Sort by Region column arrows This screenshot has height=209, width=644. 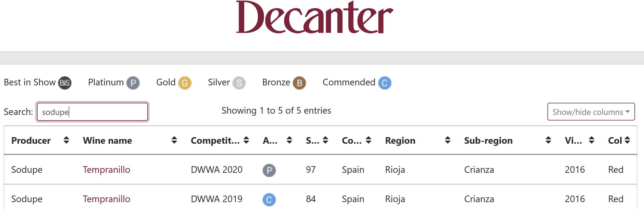(447, 140)
